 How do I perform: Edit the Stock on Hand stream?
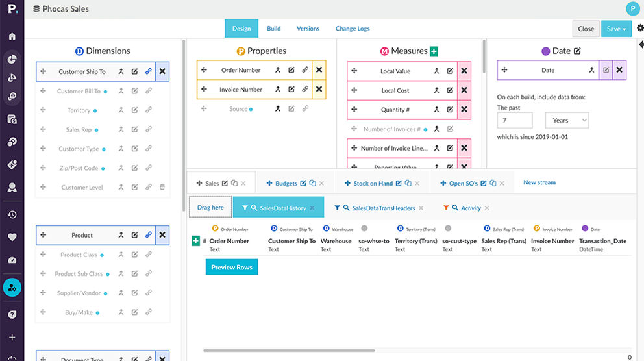[399, 183]
